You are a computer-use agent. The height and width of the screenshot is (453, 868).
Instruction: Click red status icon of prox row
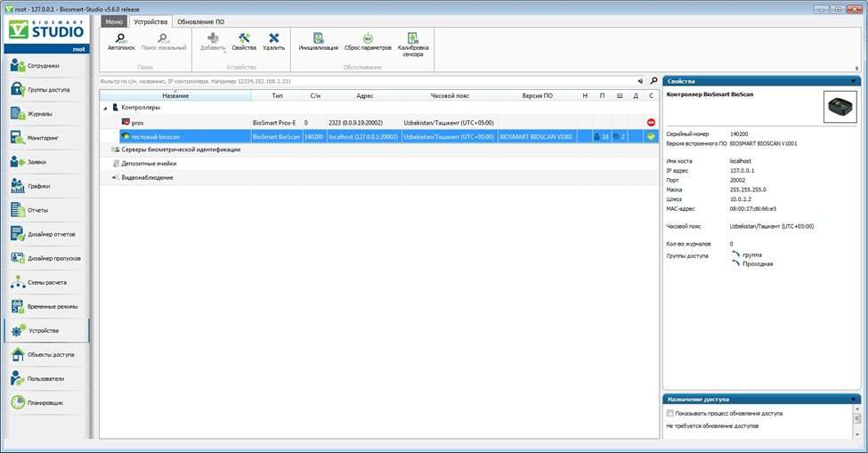click(651, 122)
